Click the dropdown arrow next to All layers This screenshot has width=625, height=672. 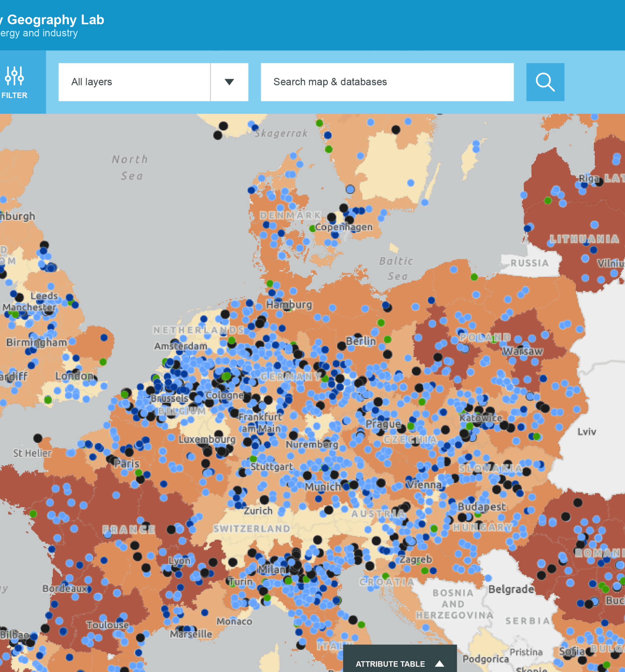point(229,82)
